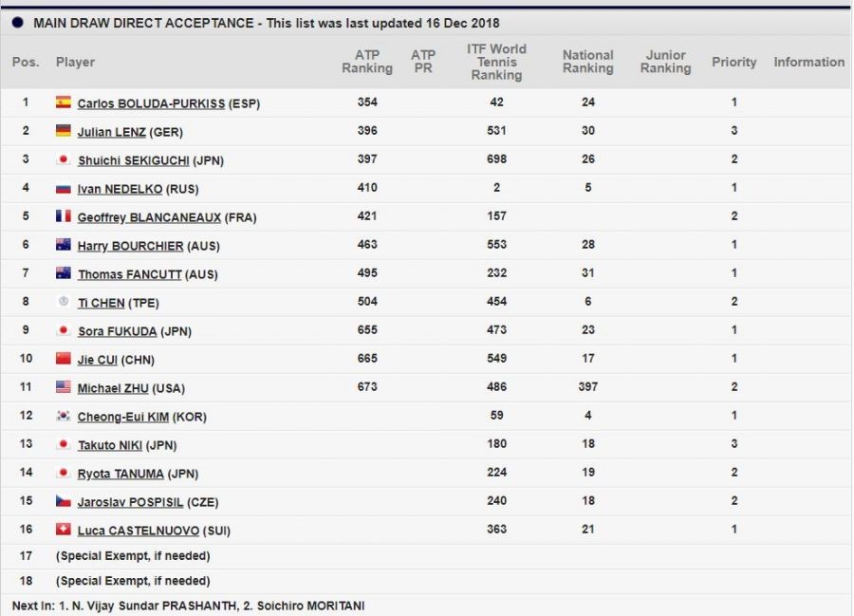Click the French flag next to Geoffrey Blancaneaux
The width and height of the screenshot is (854, 616).
(x=64, y=216)
